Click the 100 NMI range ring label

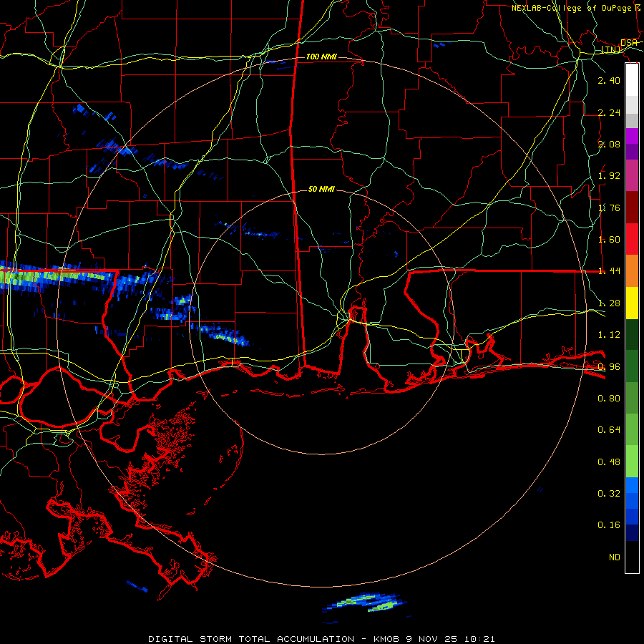tap(321, 57)
